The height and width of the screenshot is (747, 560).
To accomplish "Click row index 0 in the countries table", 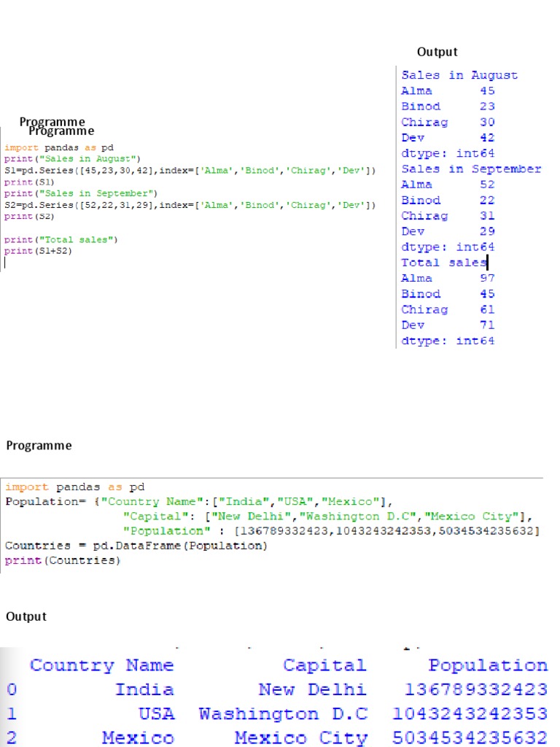I will point(12,689).
